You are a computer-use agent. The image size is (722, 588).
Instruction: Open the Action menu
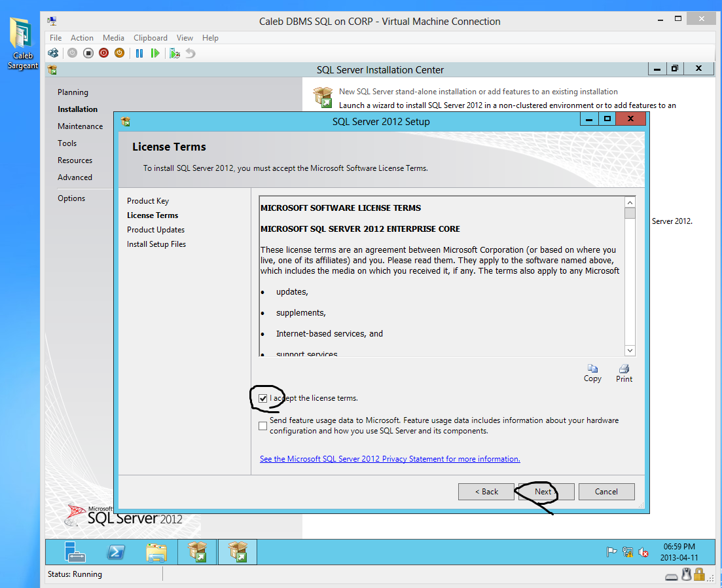coord(82,38)
